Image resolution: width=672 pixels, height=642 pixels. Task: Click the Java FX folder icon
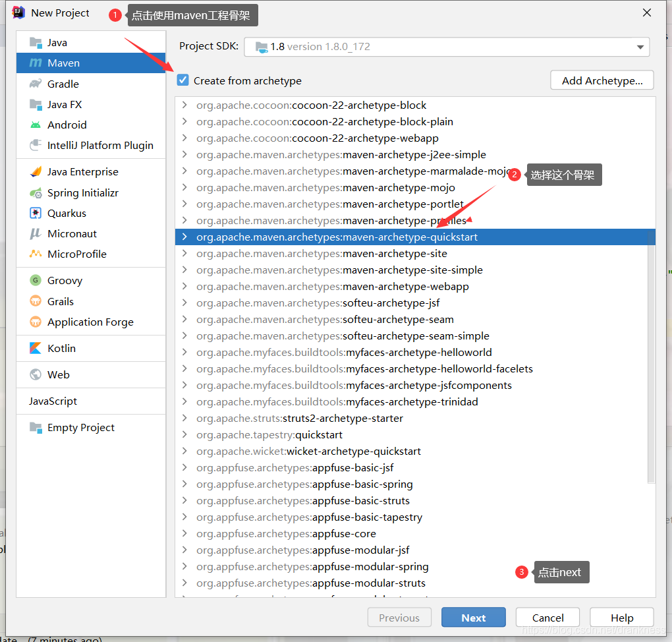[x=36, y=104]
